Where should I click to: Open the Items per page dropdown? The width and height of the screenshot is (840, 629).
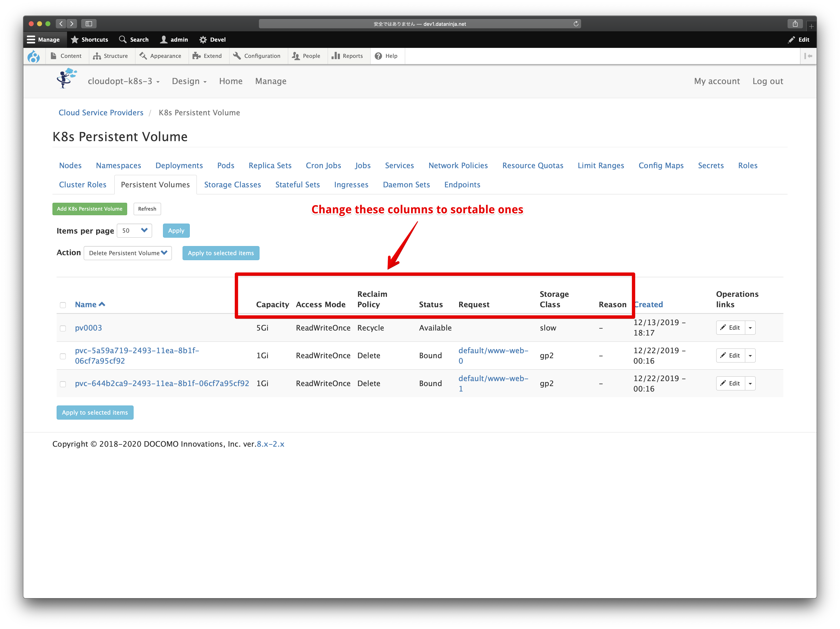pyautogui.click(x=134, y=231)
